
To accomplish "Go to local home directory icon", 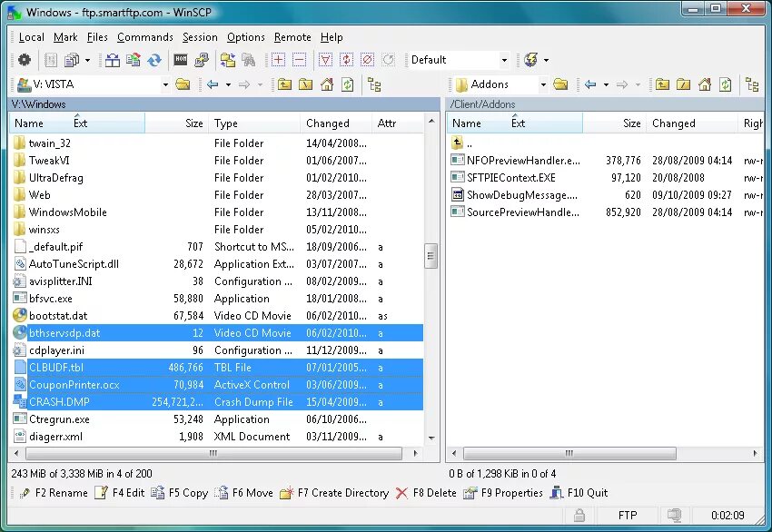I will (327, 84).
